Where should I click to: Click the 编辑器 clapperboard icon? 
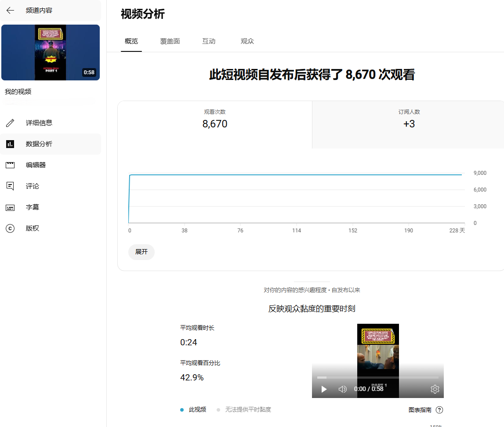[10, 165]
